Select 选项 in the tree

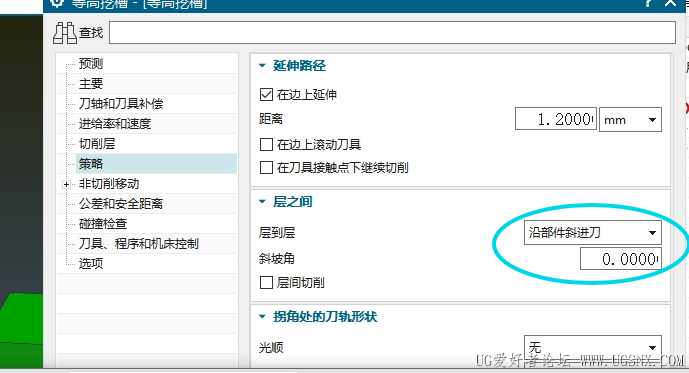pyautogui.click(x=91, y=264)
